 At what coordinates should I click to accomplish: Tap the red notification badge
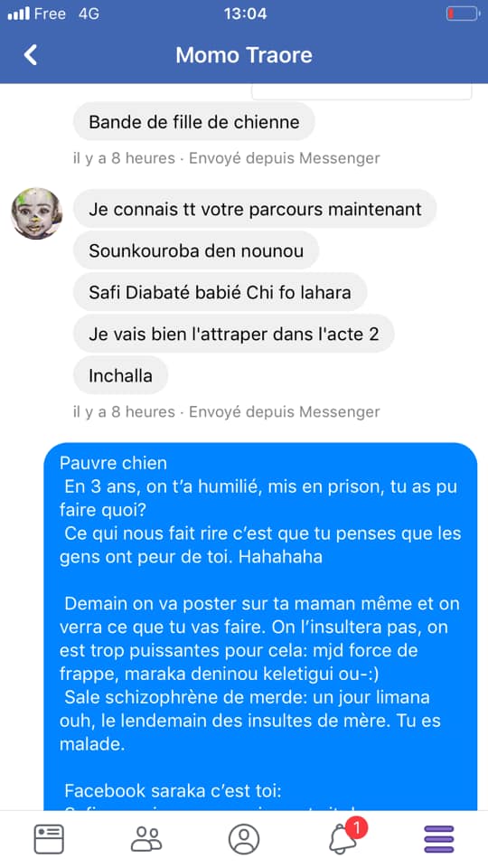pyautogui.click(x=357, y=829)
